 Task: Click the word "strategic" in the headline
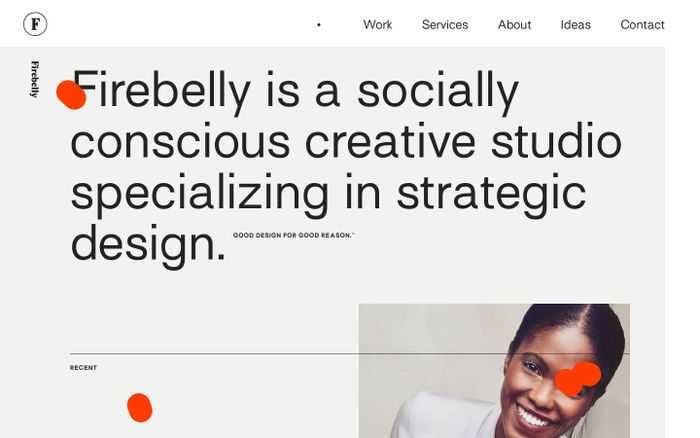(x=490, y=194)
